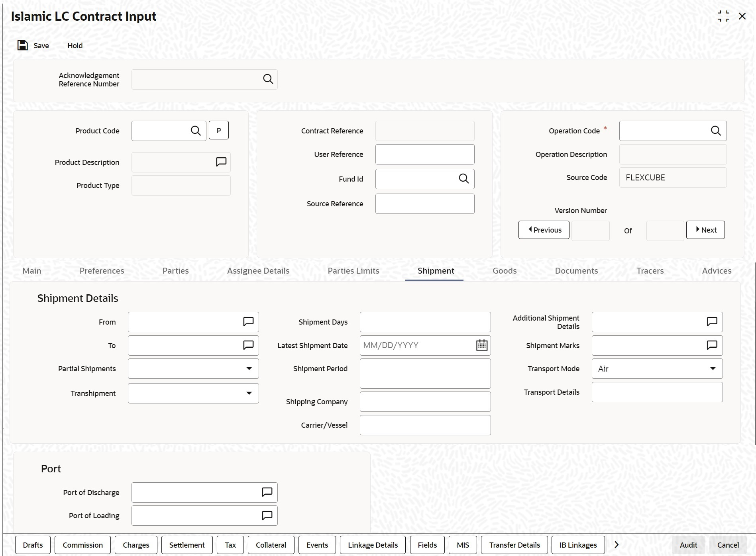Screen dimensions: 756x556
Task: Open Operation Code search lookup
Action: coord(716,131)
